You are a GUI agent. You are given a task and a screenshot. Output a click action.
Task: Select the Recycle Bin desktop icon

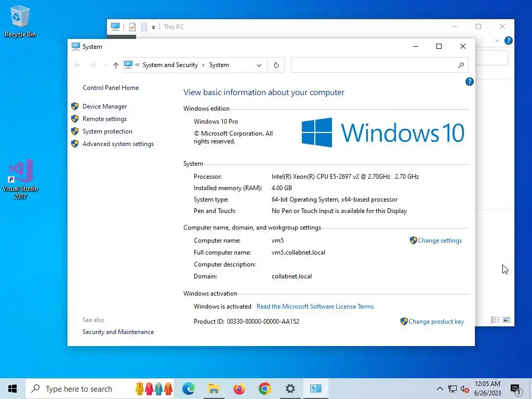(x=20, y=21)
